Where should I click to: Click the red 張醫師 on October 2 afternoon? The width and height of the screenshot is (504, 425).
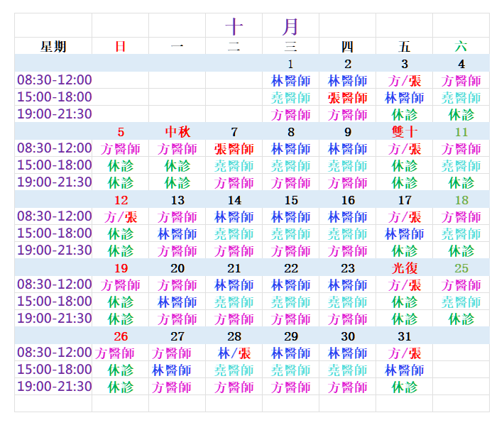pyautogui.click(x=348, y=98)
